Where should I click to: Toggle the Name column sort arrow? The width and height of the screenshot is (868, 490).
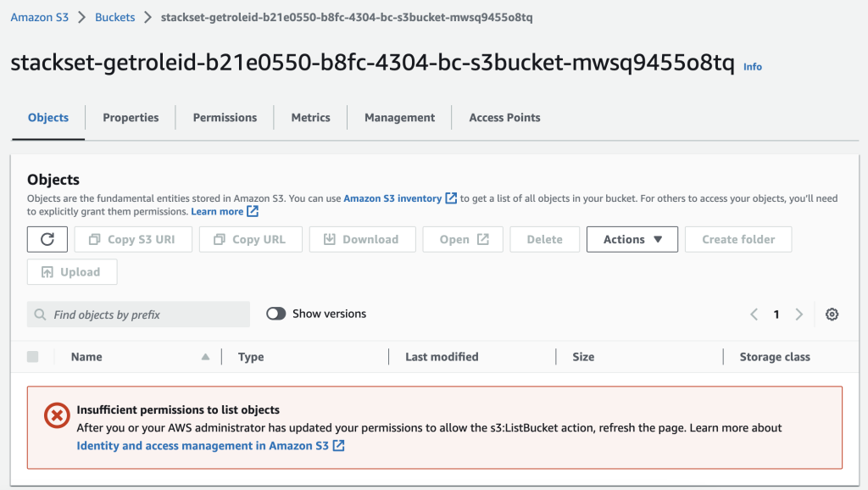point(206,356)
